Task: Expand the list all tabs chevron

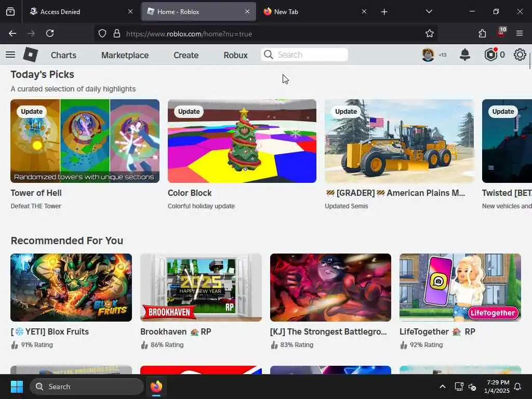Action: coord(429,11)
